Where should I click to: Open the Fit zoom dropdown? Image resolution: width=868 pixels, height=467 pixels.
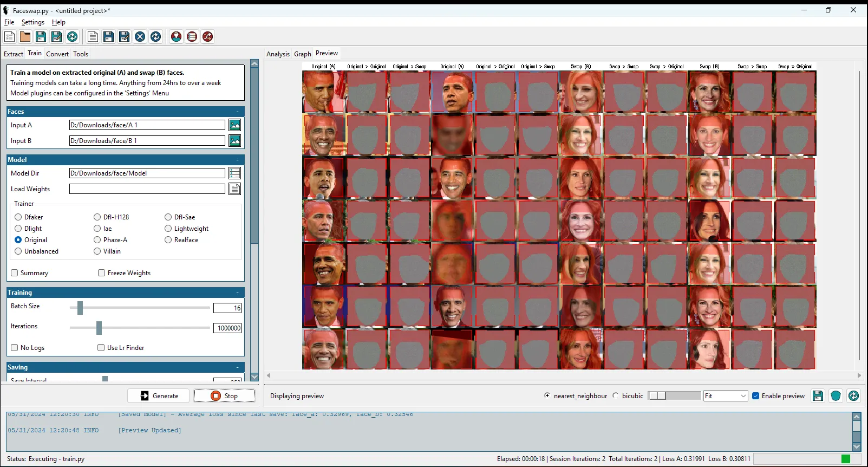pyautogui.click(x=725, y=396)
